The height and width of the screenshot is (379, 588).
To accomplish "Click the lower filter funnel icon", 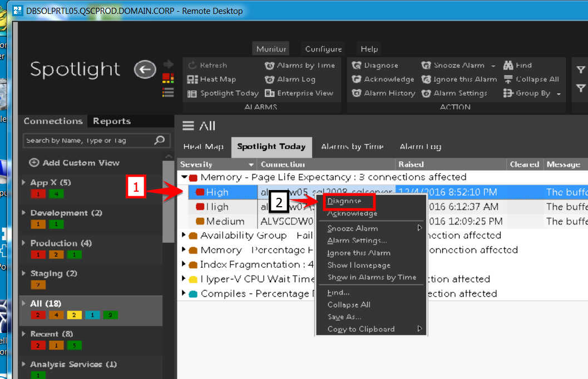I will 581,88.
